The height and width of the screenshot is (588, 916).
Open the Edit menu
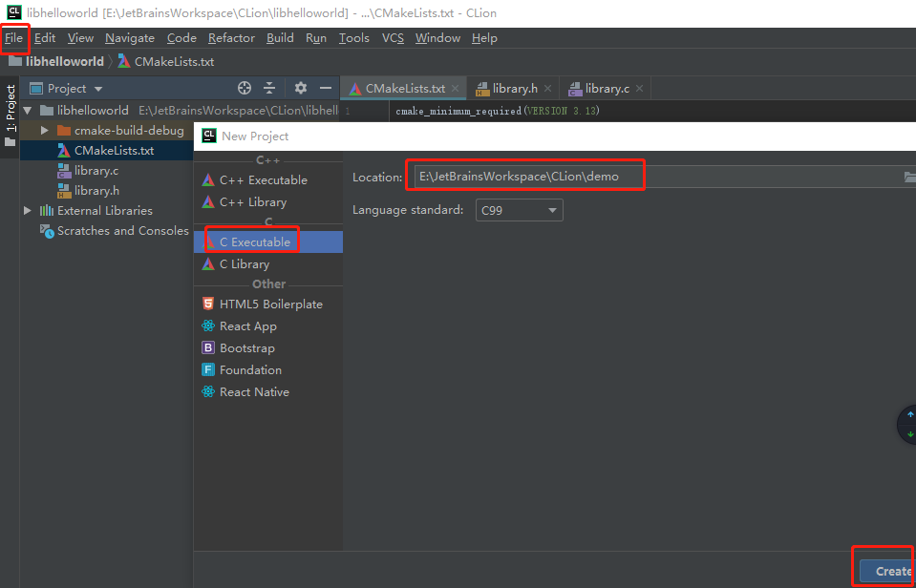coord(45,38)
